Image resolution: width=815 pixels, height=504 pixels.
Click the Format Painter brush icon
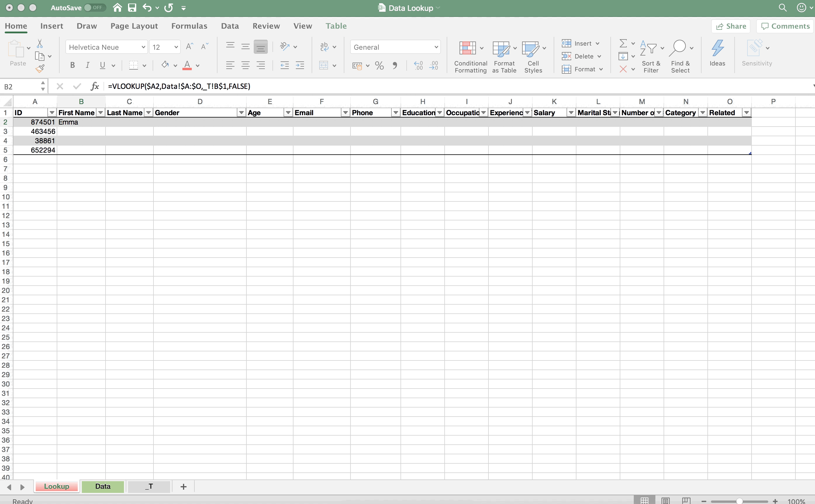(40, 69)
